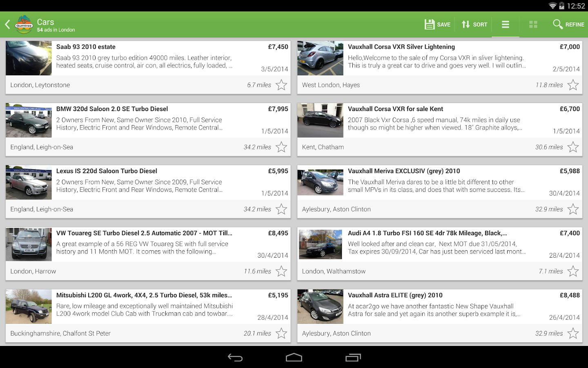This screenshot has height=368, width=588.
Task: Open REFINE search filters
Action: [568, 25]
